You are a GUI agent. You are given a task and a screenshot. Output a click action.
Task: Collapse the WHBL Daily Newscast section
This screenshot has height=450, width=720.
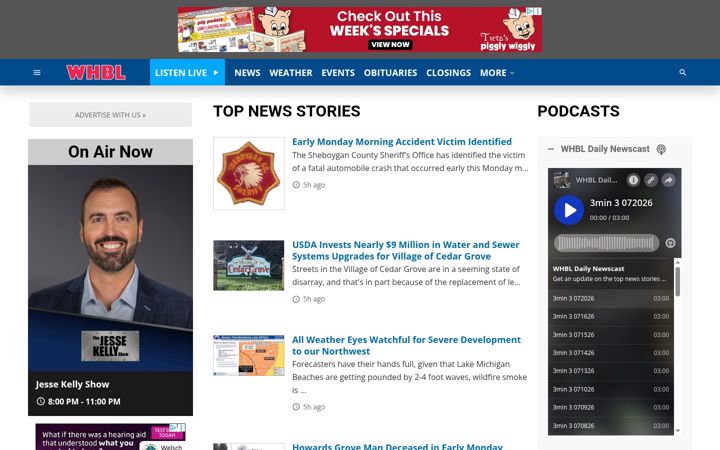click(551, 149)
